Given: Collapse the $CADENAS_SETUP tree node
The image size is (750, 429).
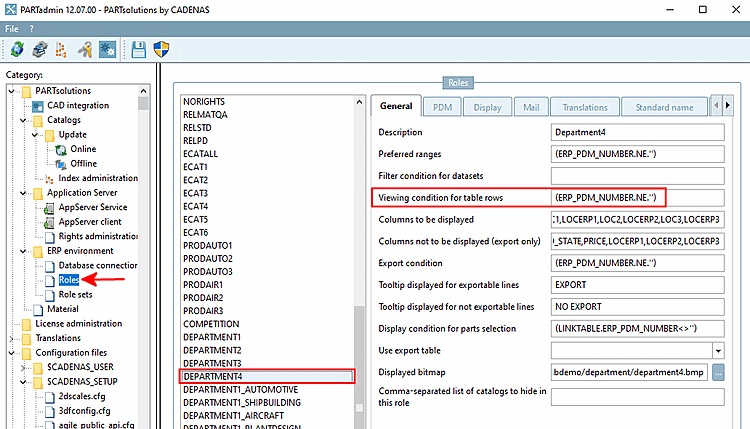Looking at the screenshot, I should tap(23, 382).
